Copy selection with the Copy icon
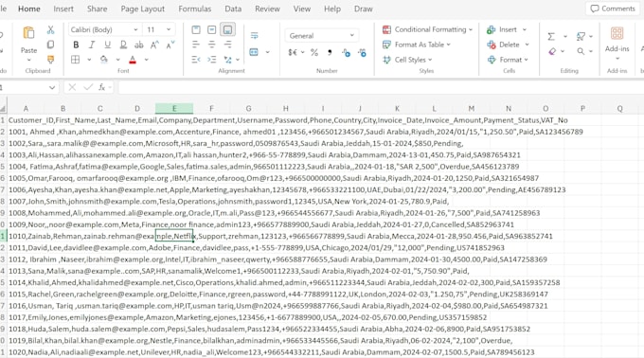The image size is (644, 358). pyautogui.click(x=50, y=45)
